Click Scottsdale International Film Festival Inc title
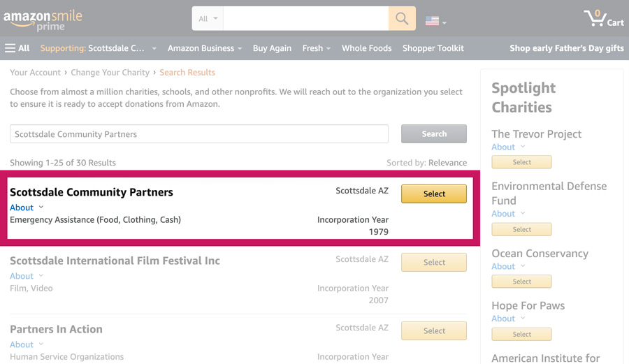This screenshot has height=364, width=629. [115, 261]
